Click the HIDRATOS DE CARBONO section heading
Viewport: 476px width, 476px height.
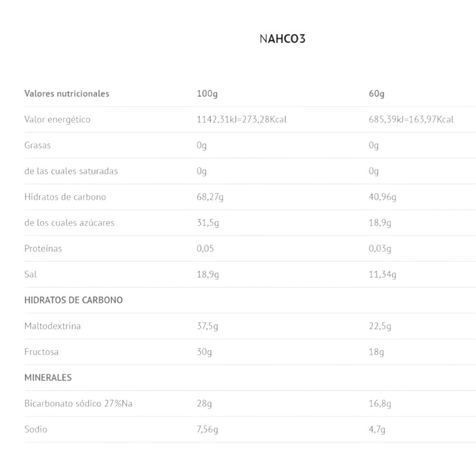tap(73, 300)
